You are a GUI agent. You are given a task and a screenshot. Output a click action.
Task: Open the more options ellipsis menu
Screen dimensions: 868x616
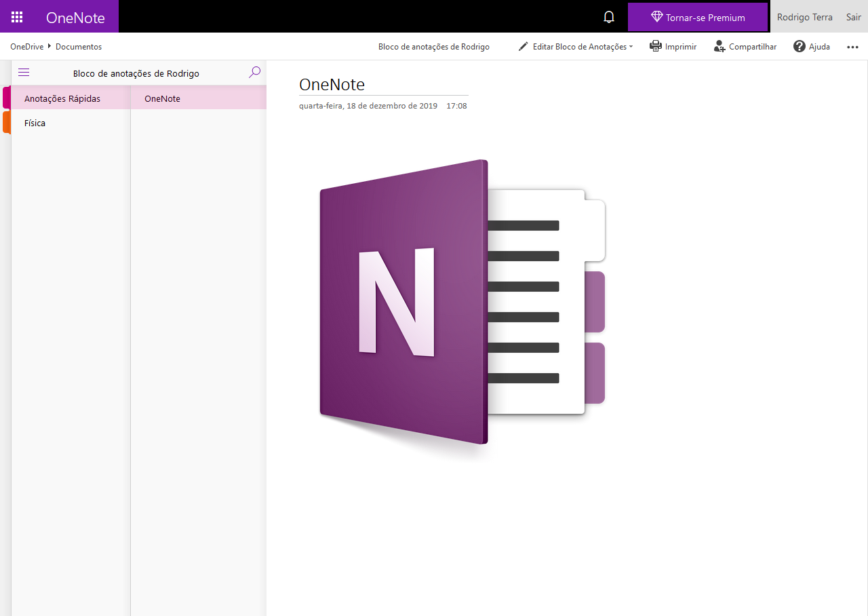point(853,47)
